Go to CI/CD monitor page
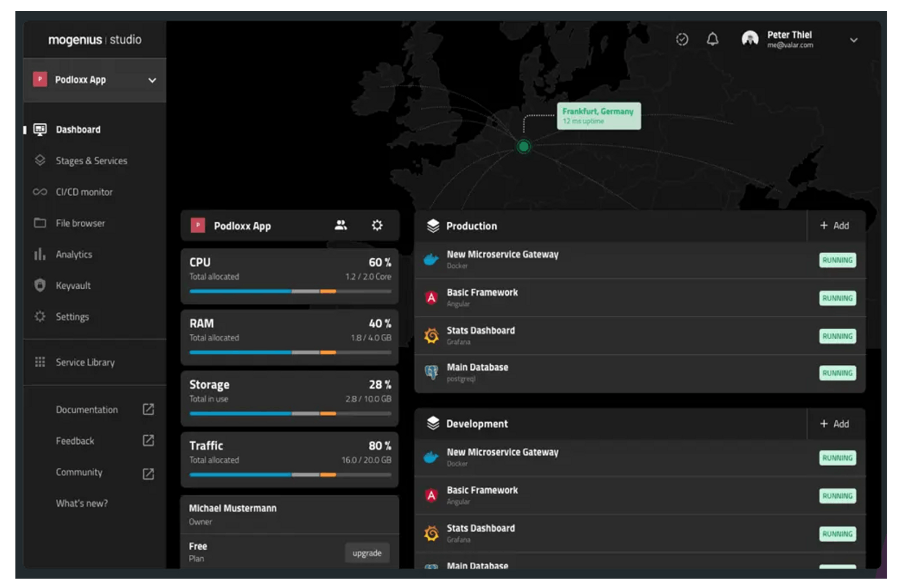The image size is (899, 588). tap(84, 192)
